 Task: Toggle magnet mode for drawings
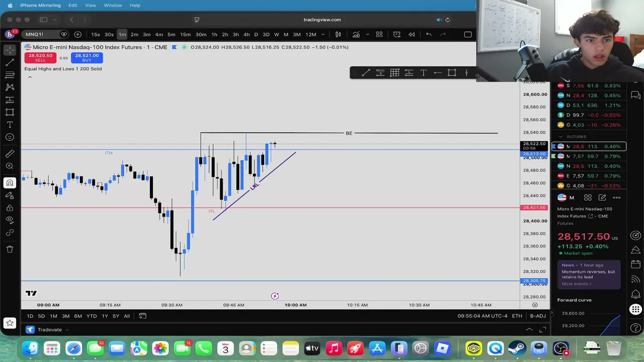[10, 183]
